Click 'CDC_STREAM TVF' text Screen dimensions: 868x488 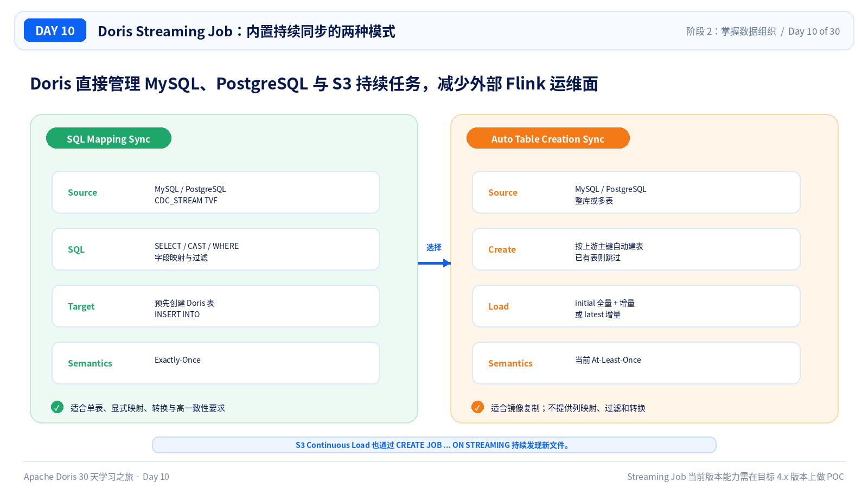[186, 201]
